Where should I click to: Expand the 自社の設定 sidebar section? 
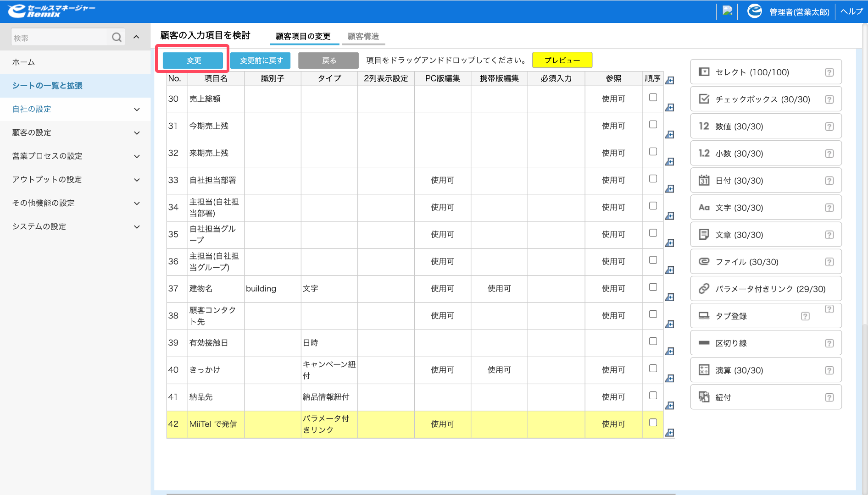coord(75,109)
